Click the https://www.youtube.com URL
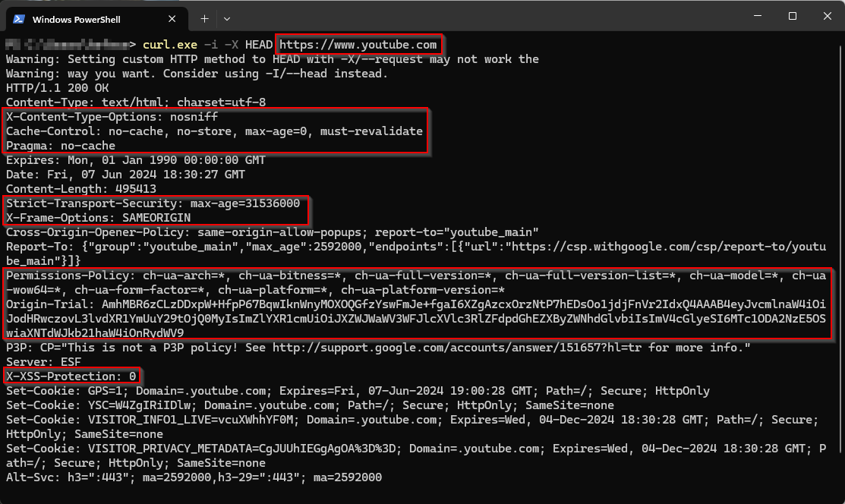The width and height of the screenshot is (845, 504). tap(358, 45)
